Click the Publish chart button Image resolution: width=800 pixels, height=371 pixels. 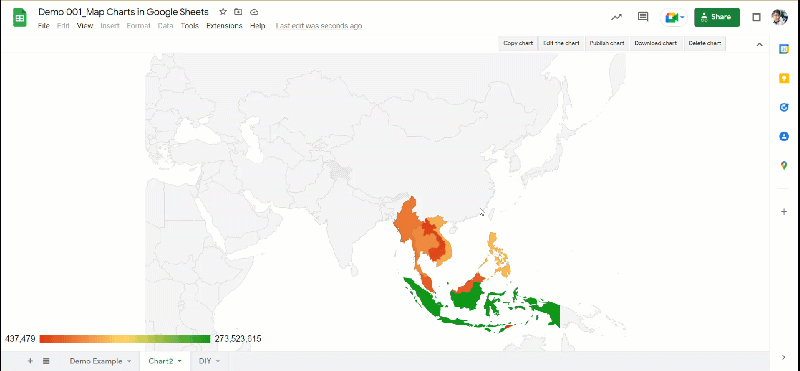tap(607, 43)
